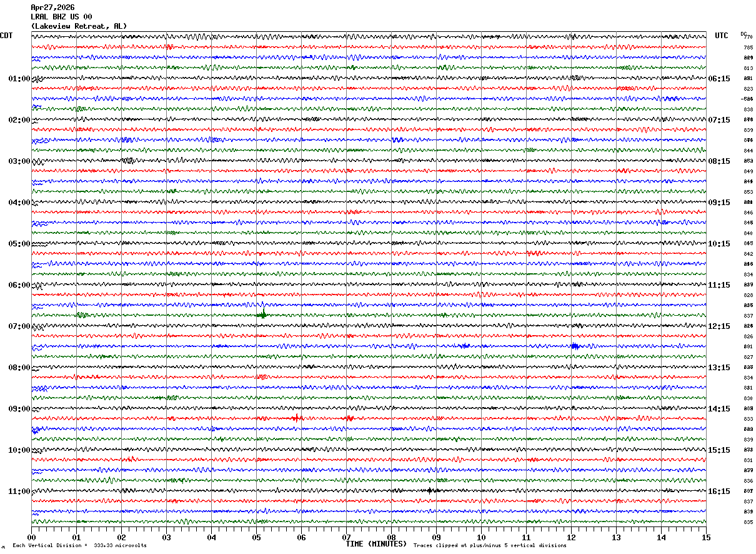Click the 05 minute tick on x-axis
The width and height of the screenshot is (756, 554).
(x=256, y=538)
